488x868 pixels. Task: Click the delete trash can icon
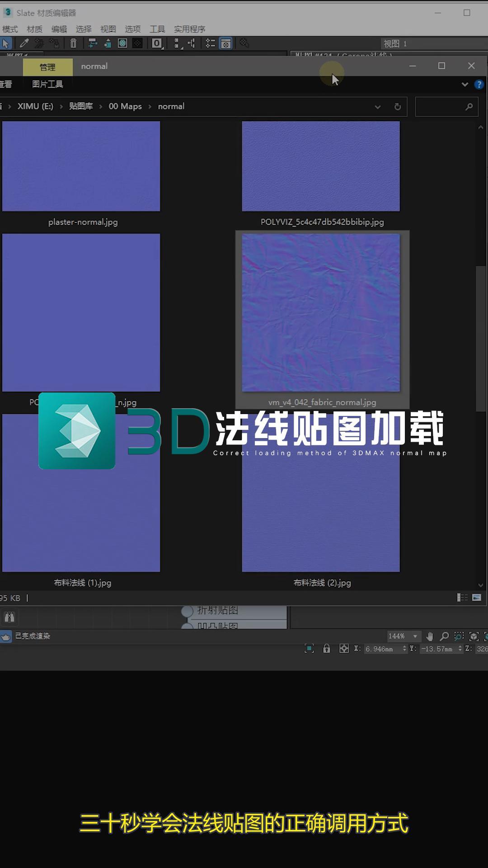tap(73, 43)
